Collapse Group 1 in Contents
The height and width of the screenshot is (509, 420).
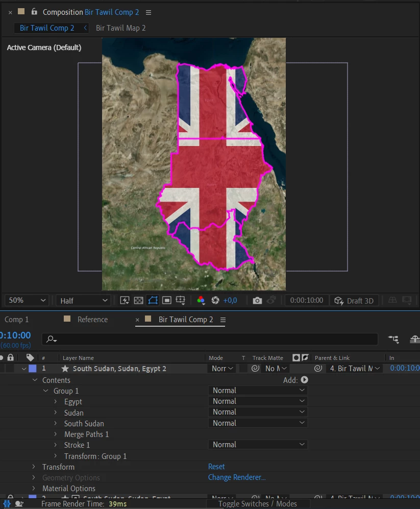coord(46,391)
